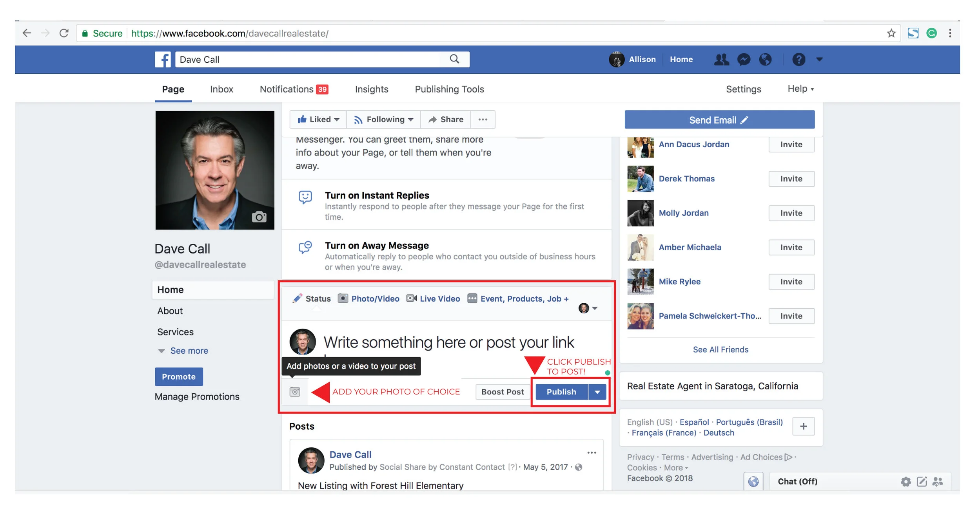Screen dimensions: 980x512
Task: Open Messenger icon in top bar
Action: pos(743,60)
